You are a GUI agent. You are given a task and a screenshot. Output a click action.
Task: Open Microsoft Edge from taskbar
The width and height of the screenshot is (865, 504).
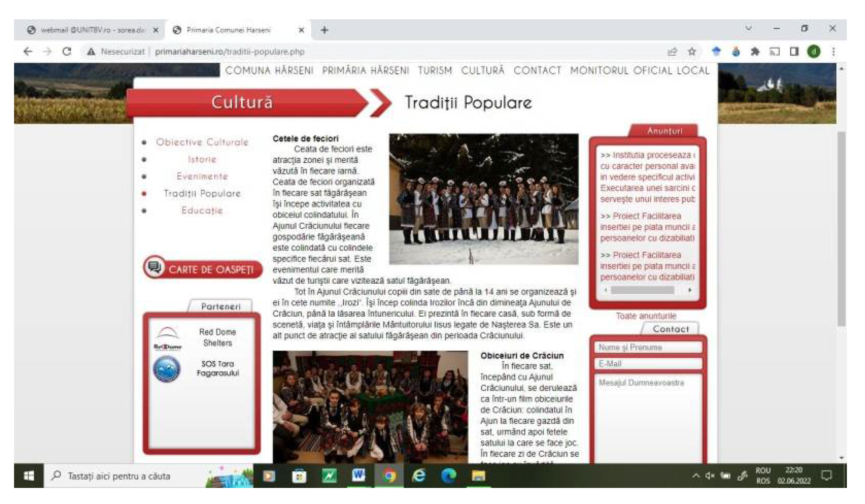(449, 476)
